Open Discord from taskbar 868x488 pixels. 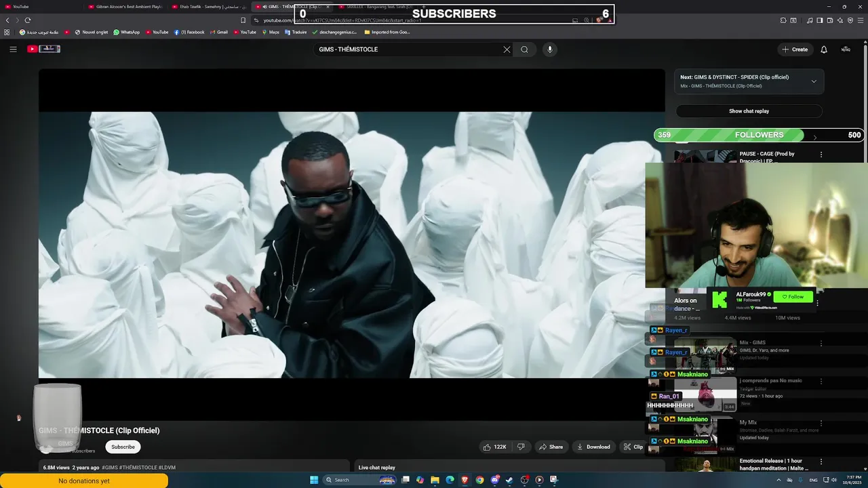click(x=494, y=480)
